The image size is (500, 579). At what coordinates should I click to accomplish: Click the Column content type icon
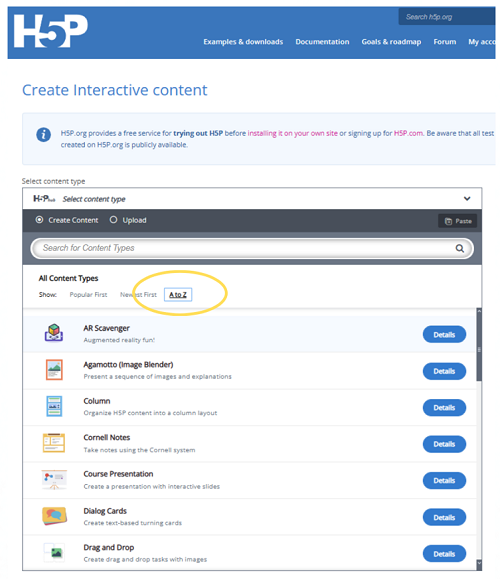coord(54,406)
